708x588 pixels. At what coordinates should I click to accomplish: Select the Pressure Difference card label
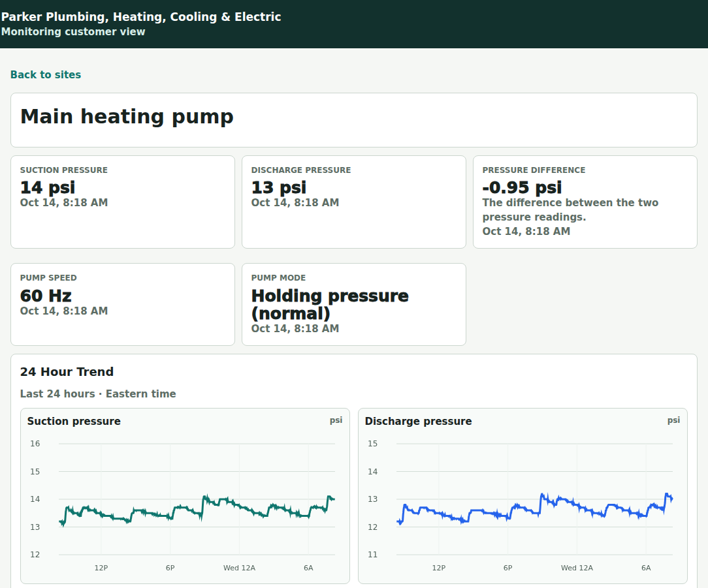coord(534,170)
